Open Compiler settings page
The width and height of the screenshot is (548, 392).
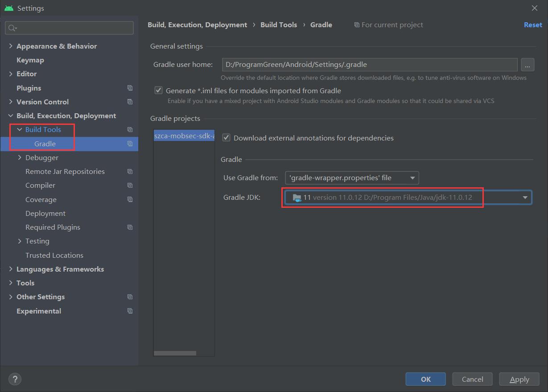pyautogui.click(x=41, y=185)
